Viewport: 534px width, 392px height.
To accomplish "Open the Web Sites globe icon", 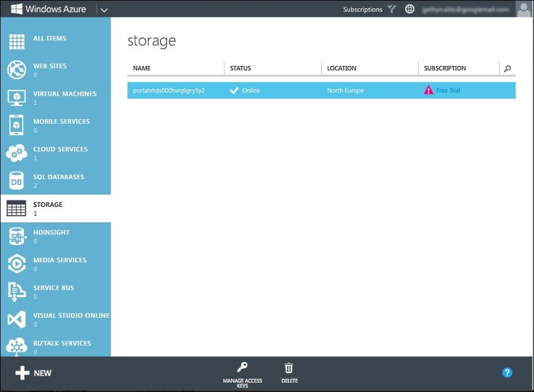I will tap(17, 70).
